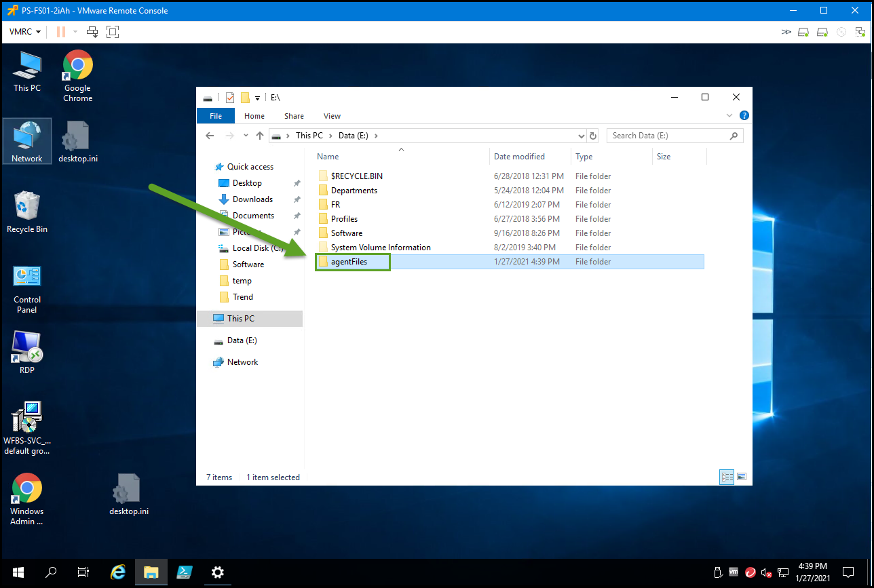
Task: Go up one folder level arrow
Action: click(260, 136)
